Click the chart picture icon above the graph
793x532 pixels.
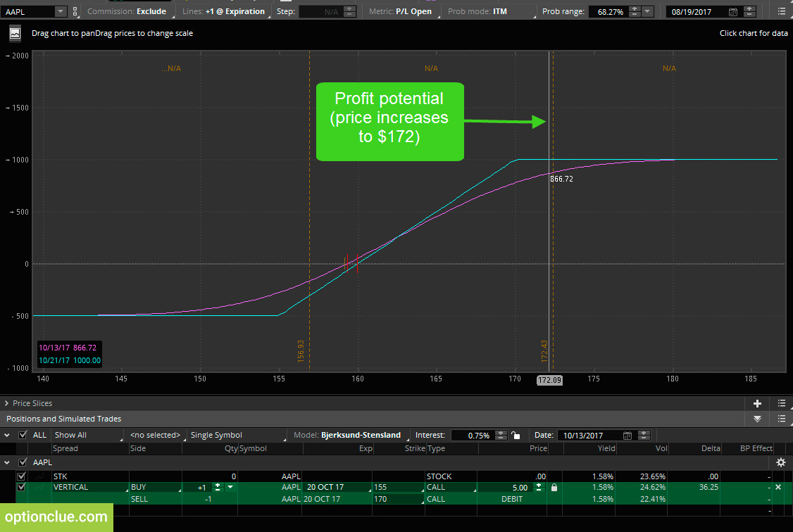click(x=15, y=33)
